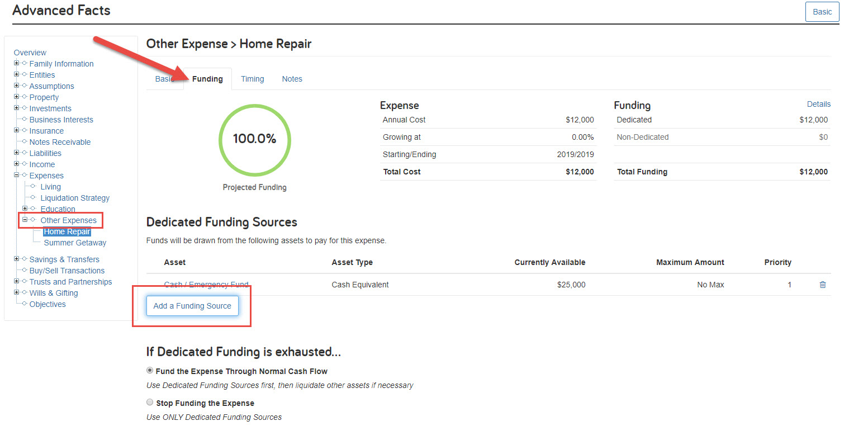868x440 pixels.
Task: Select Fund the Expense Through Normal Cash Flow
Action: 150,370
